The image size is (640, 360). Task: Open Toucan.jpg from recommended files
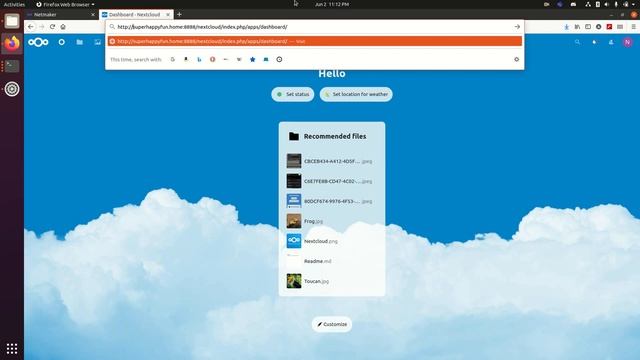click(331, 281)
